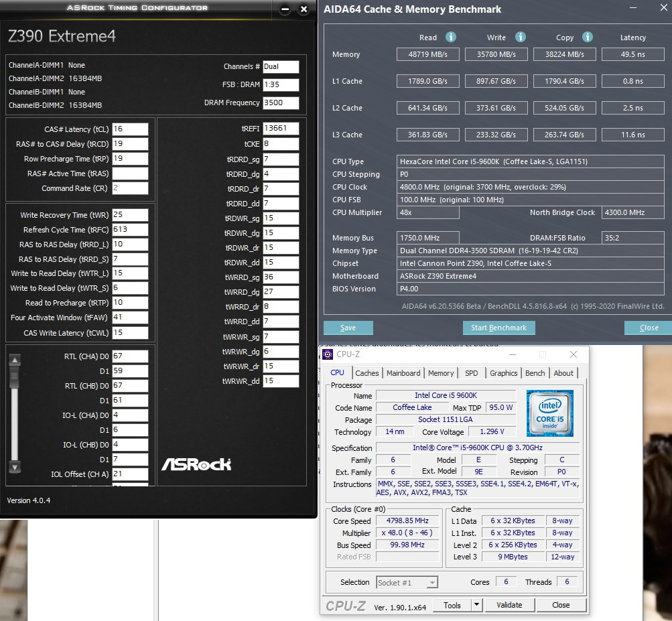Click scroll-down arrow in Timing Configurator RTL panel
Image resolution: width=672 pixels, height=621 pixels.
(15, 467)
